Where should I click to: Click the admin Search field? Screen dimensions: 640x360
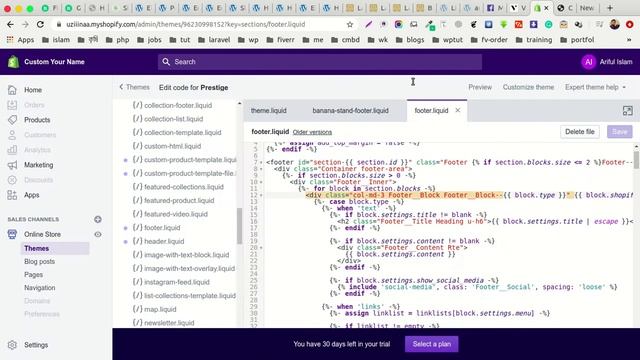coord(320,62)
